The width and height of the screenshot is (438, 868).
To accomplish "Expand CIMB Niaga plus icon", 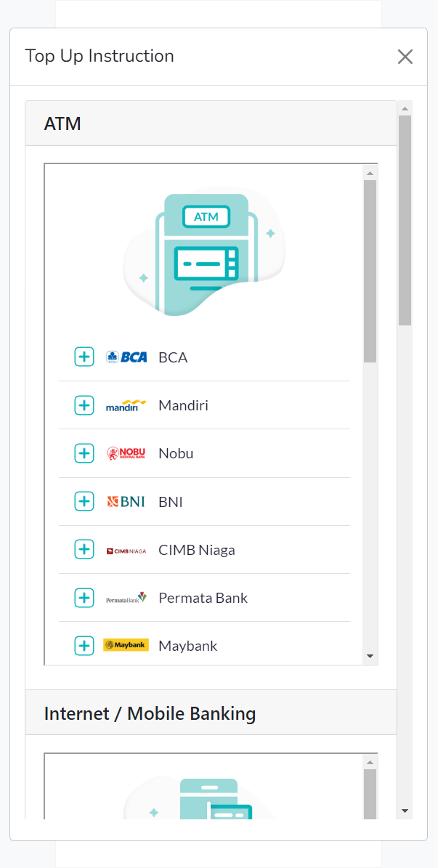I will click(x=84, y=550).
